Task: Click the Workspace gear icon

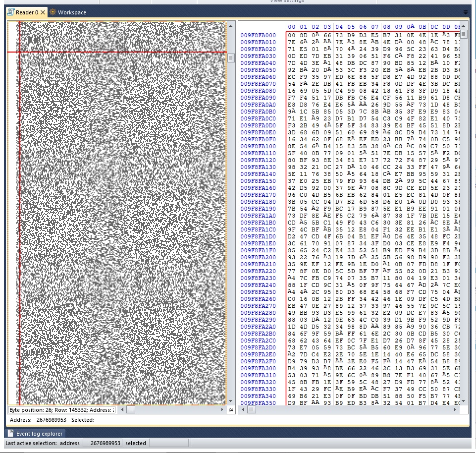Action: 53,12
